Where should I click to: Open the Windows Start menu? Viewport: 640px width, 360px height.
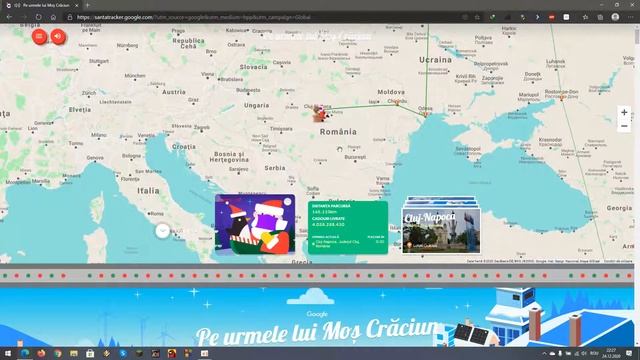coord(8,353)
